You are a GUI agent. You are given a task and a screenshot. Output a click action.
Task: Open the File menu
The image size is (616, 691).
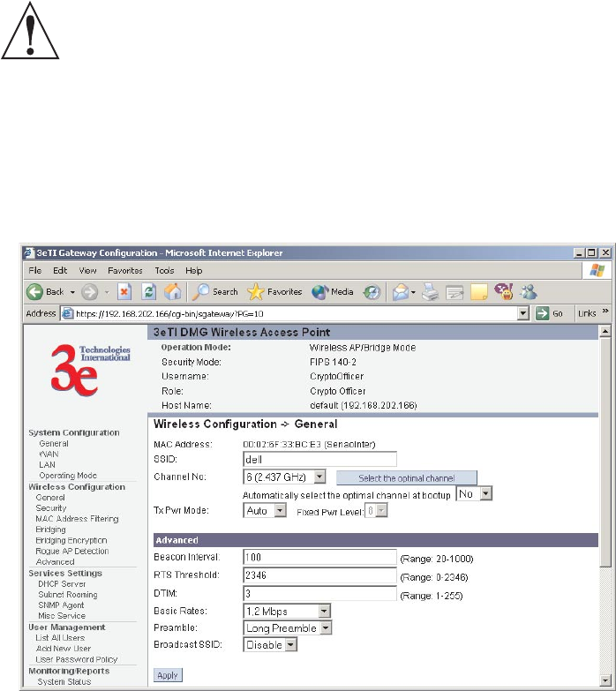click(34, 271)
